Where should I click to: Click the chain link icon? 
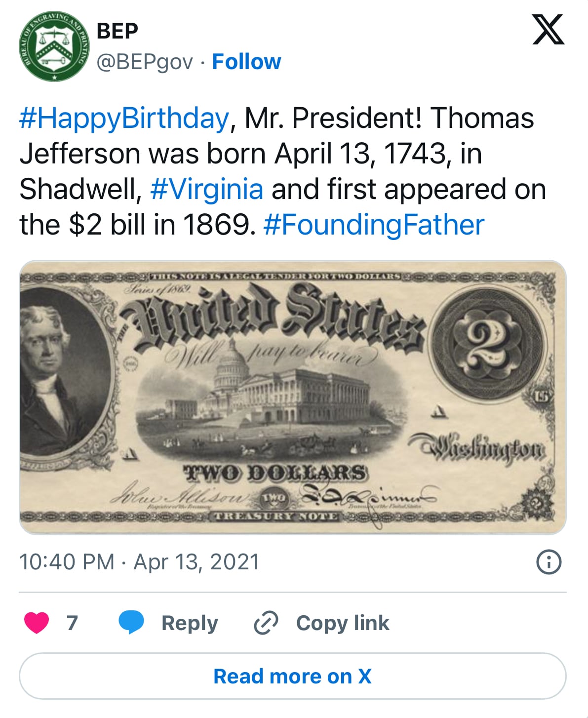[266, 622]
